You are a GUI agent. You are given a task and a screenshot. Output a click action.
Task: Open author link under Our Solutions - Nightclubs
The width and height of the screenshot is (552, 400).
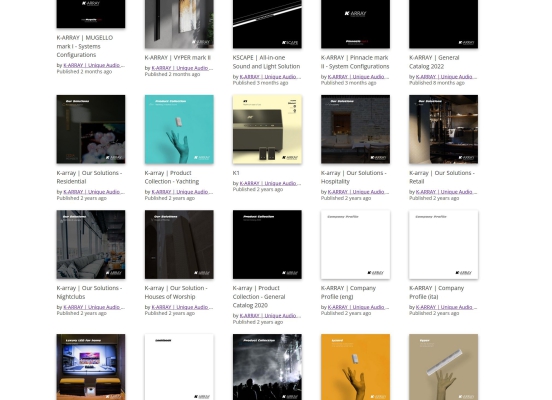point(94,307)
